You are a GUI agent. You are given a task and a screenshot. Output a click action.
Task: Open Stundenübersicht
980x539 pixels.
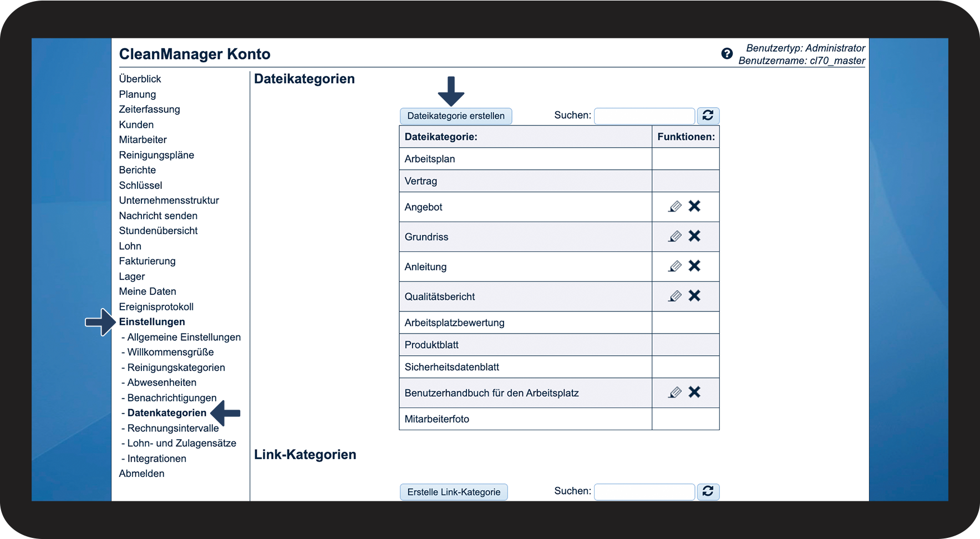coord(158,231)
